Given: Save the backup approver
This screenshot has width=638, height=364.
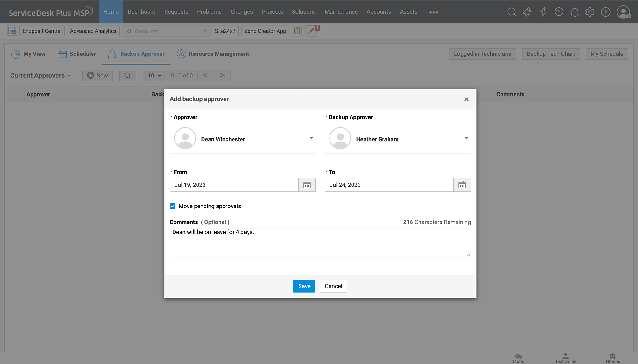Looking at the screenshot, I should point(304,286).
